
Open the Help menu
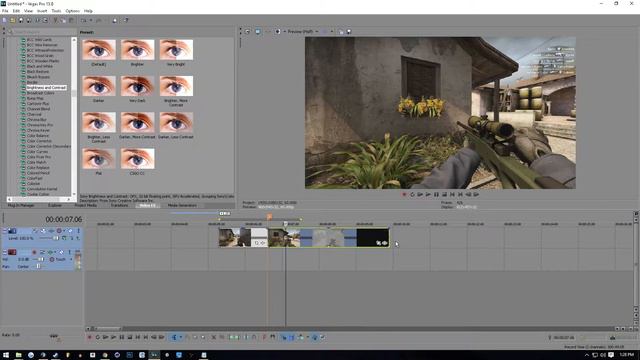(88, 11)
